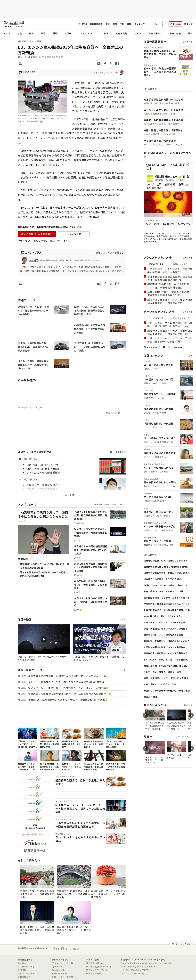Open the IT・科学 navigation menu item

click(104, 33)
